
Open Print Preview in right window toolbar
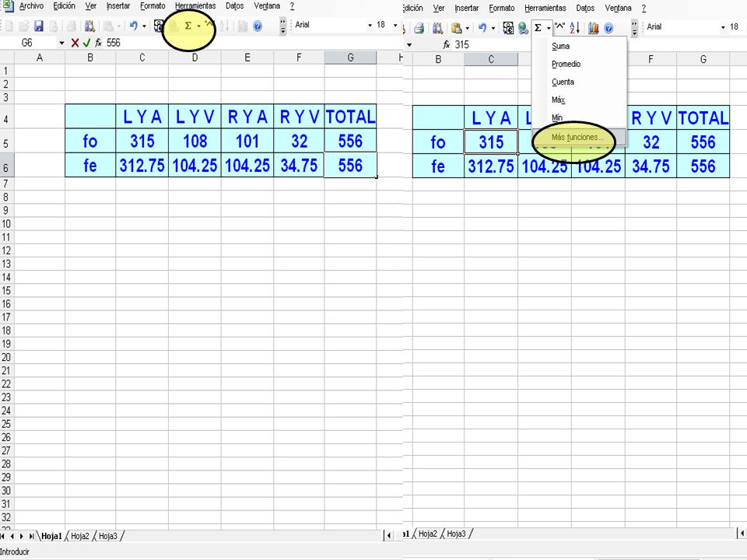[x=437, y=28]
